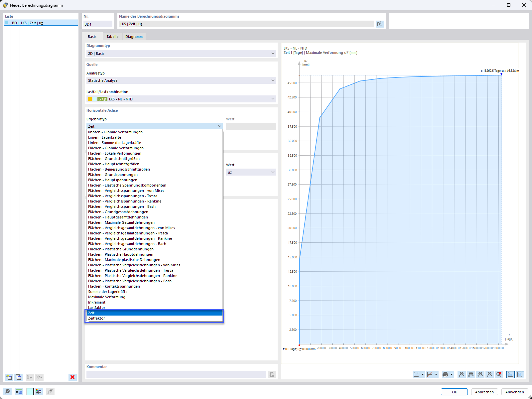Choose 'Inkrement' from result type list
This screenshot has width=532, height=399.
(x=155, y=302)
